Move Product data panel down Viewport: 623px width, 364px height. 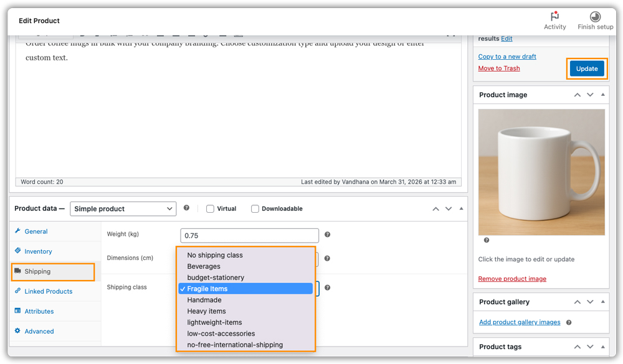pyautogui.click(x=449, y=209)
